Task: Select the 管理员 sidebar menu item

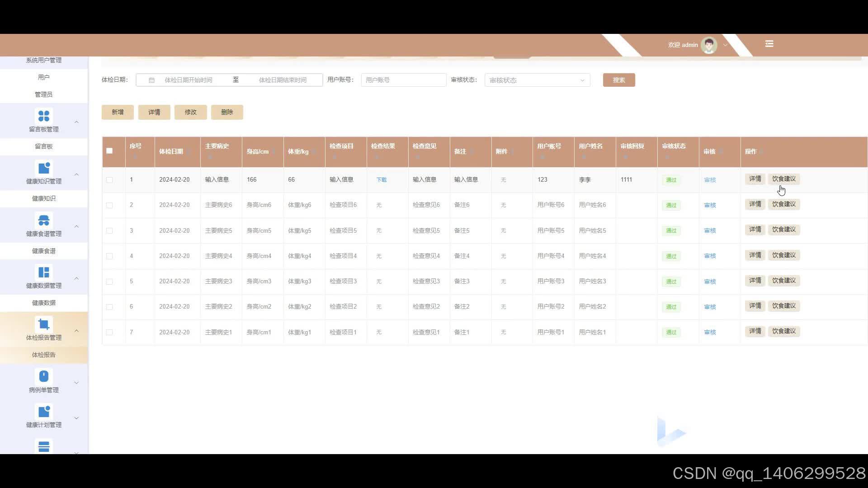Action: [x=44, y=94]
